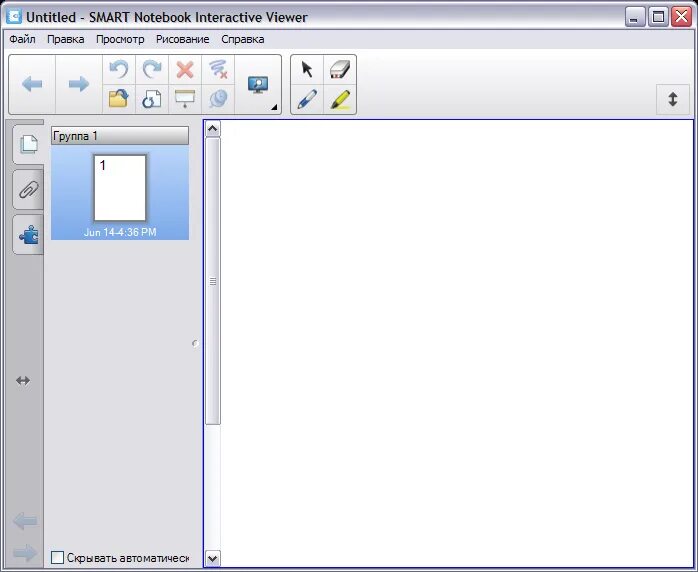
Task: Click the Undo icon
Action: click(x=119, y=70)
